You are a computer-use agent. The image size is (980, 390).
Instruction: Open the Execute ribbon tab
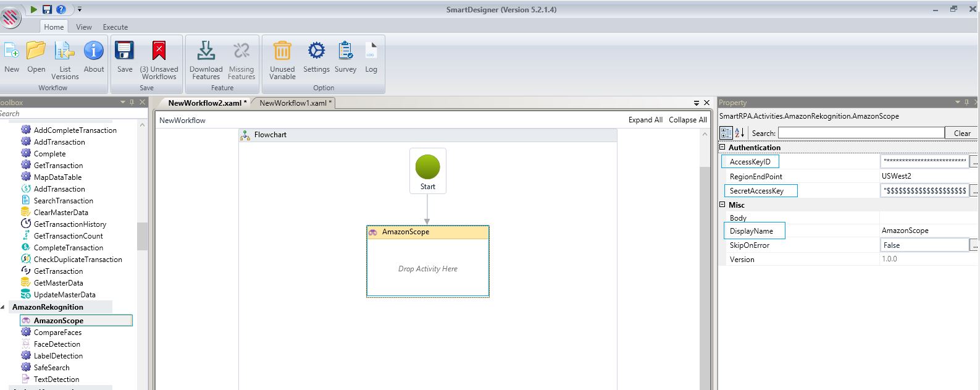(x=115, y=27)
